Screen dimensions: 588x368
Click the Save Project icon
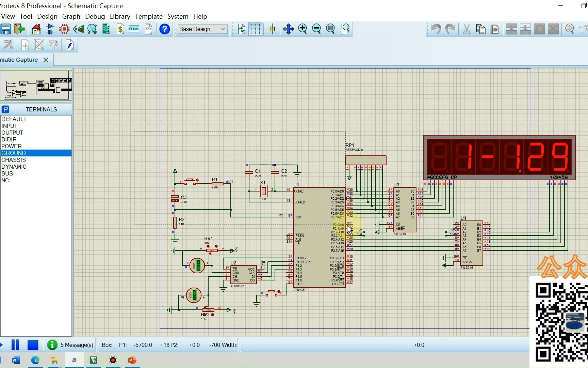6,29
